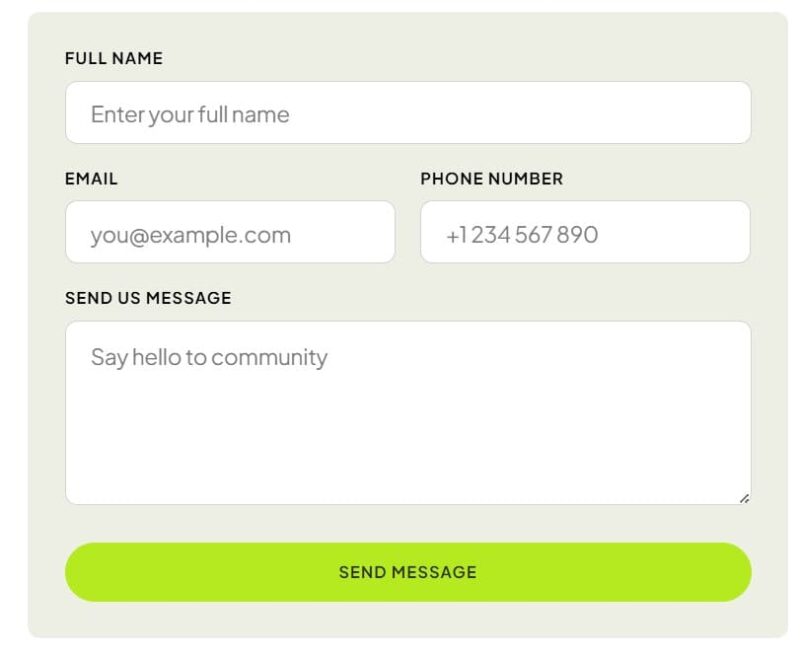Click the SEND US MESSAGE label
This screenshot has height=658, width=800.
tap(148, 298)
